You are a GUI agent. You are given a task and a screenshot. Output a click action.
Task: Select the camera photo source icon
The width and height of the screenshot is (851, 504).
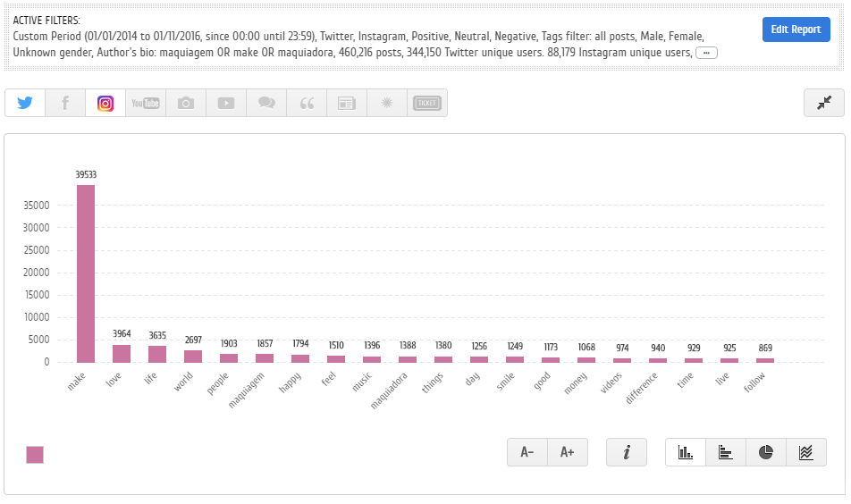[x=186, y=103]
